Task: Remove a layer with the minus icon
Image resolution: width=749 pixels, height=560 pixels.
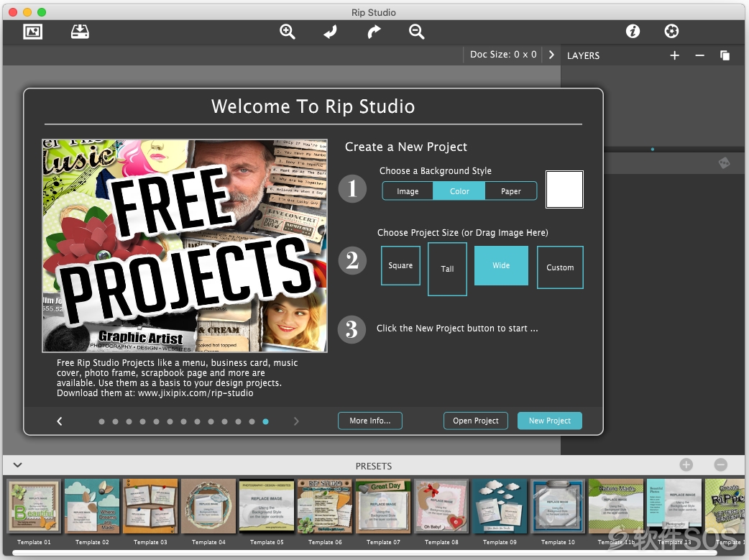Action: click(x=700, y=55)
